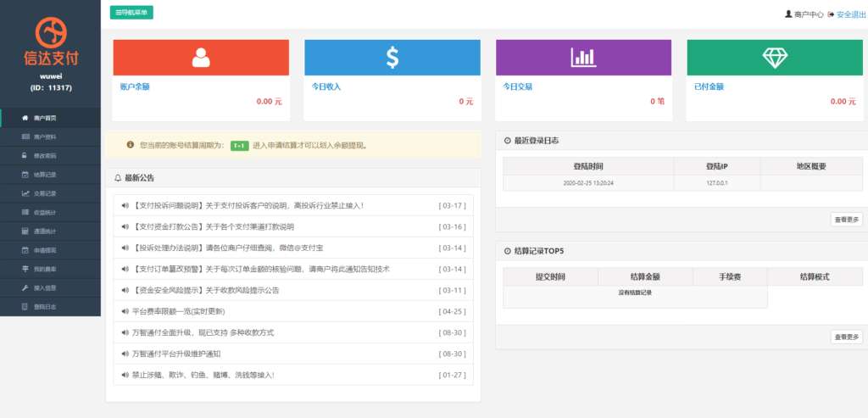The image size is (868, 418).
Task: Click the 账户余额 label
Action: 135,87
